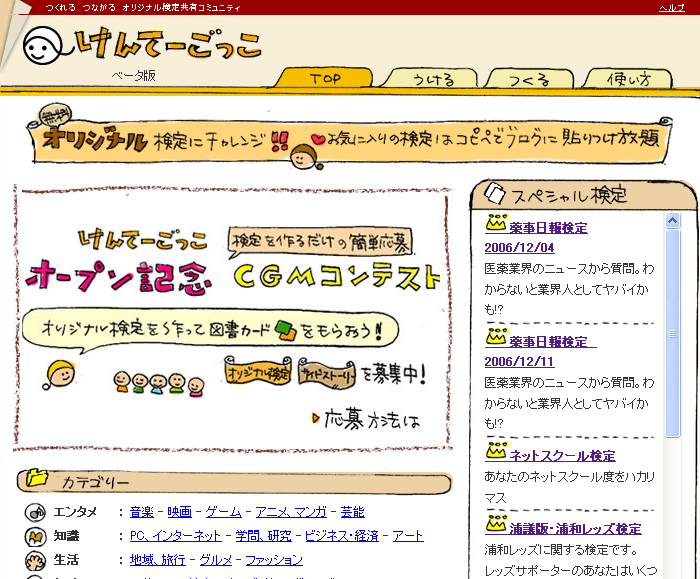700x579 pixels.
Task: Click crown icon next to ネットスクール検定
Action: coord(496,451)
